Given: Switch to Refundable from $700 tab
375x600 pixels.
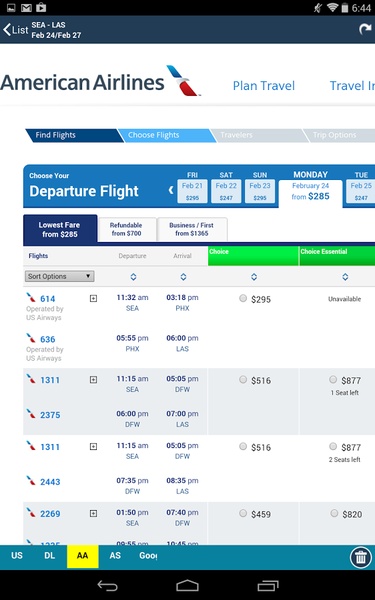Looking at the screenshot, I should point(126,229).
